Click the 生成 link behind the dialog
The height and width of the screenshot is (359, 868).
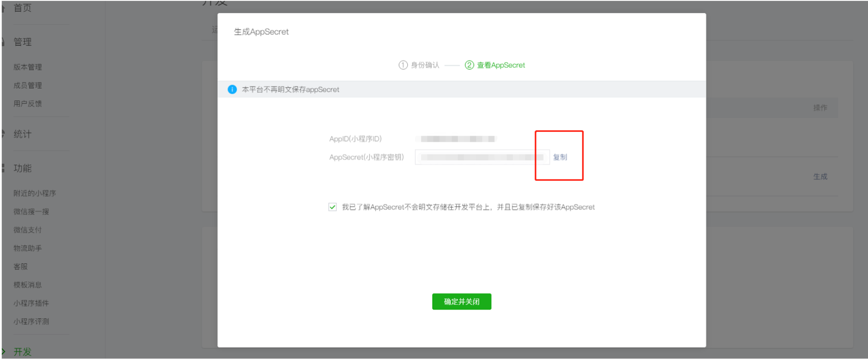coord(820,177)
